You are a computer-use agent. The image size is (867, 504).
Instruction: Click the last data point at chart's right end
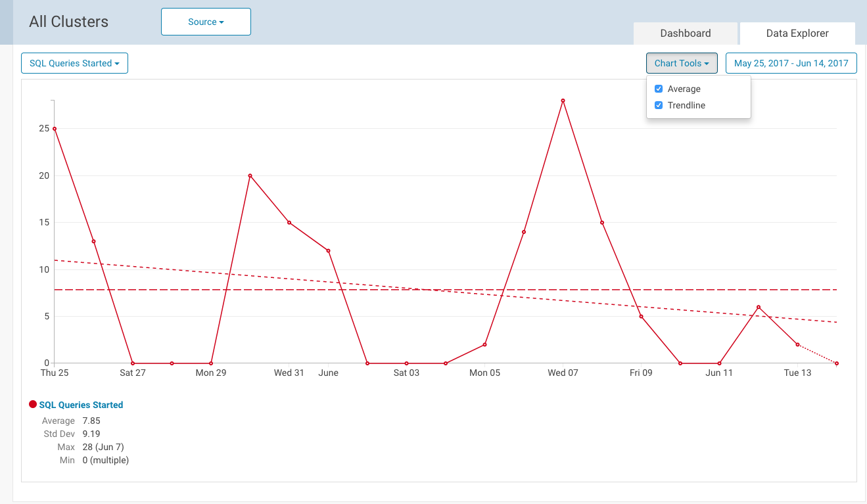pos(836,363)
